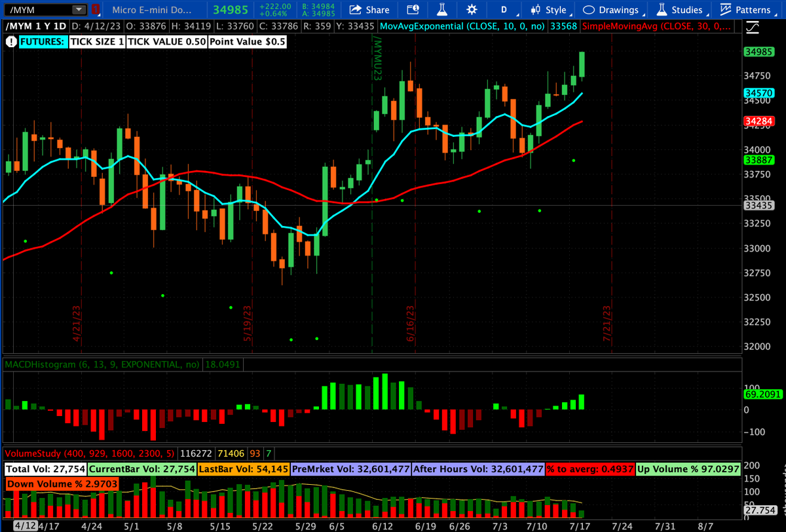Click the drawing tools icon below Patterns
786x532 pixels.
tap(754, 28)
